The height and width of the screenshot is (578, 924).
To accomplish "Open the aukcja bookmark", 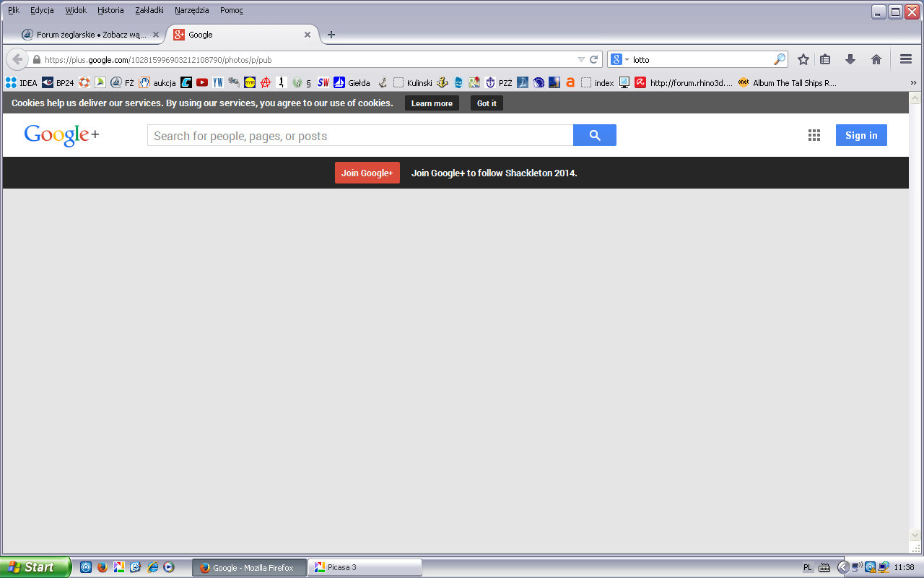I will coord(157,82).
